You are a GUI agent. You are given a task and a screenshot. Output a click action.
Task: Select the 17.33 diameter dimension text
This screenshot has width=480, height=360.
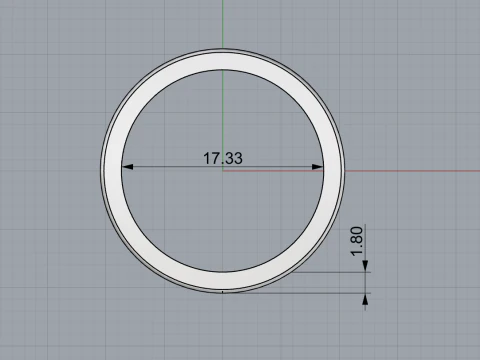pyautogui.click(x=223, y=158)
